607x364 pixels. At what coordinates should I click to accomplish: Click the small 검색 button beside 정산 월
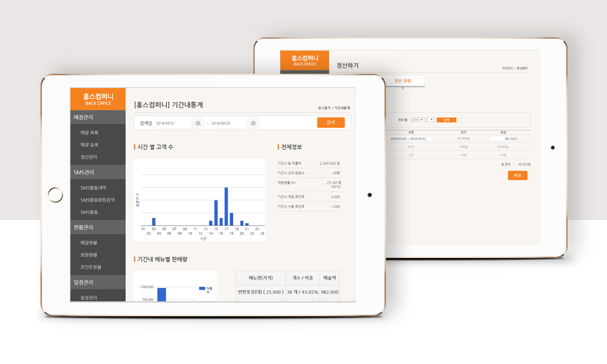click(446, 120)
